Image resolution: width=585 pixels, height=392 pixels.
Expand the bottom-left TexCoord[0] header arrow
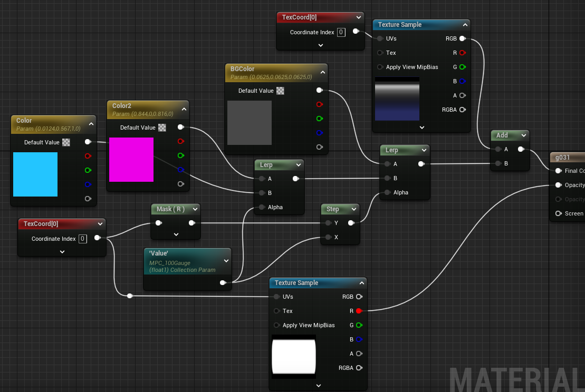pos(100,224)
